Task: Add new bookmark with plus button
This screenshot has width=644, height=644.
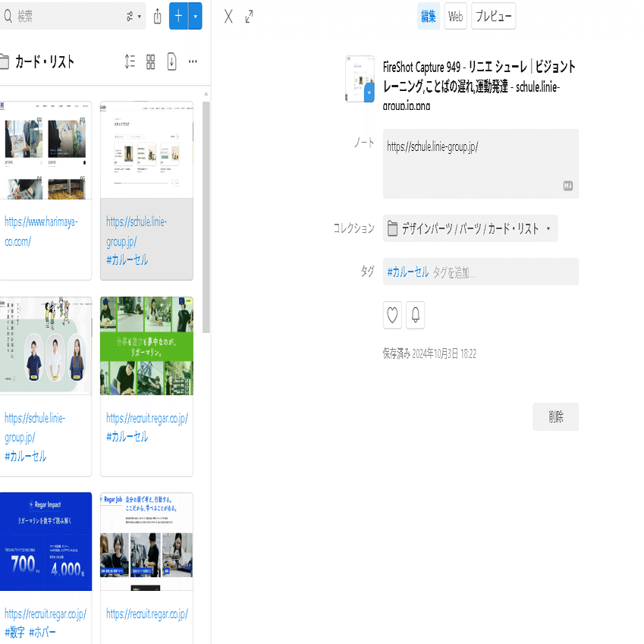Action: [x=178, y=16]
